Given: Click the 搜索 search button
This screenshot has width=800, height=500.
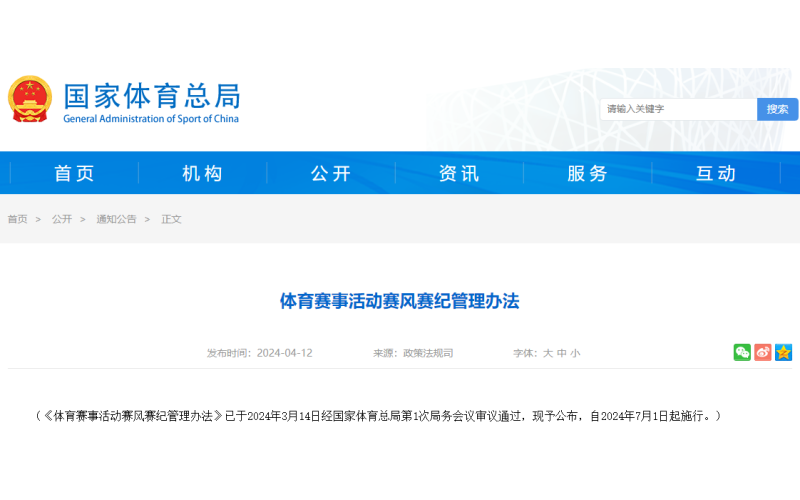Looking at the screenshot, I should (x=777, y=109).
